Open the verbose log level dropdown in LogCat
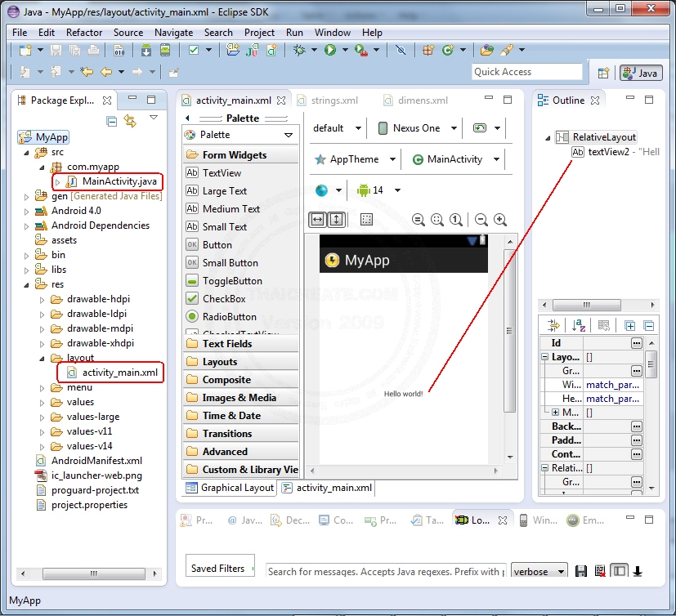676x616 pixels. [539, 571]
